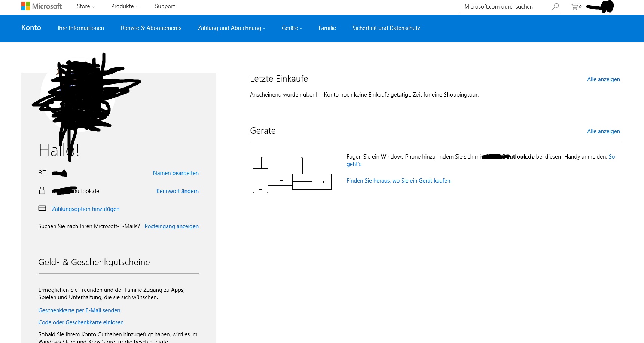This screenshot has width=644, height=343.
Task: Show all under Geräte heading
Action: (603, 131)
